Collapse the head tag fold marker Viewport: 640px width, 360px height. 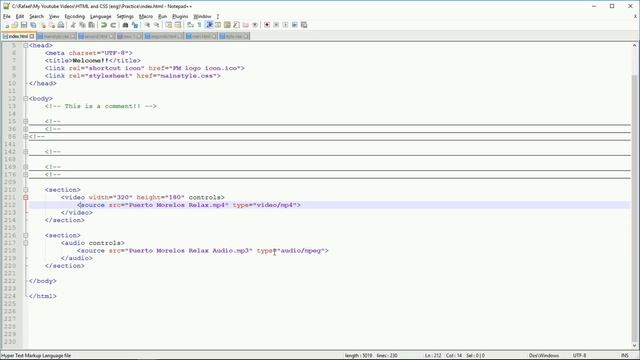[x=26, y=45]
